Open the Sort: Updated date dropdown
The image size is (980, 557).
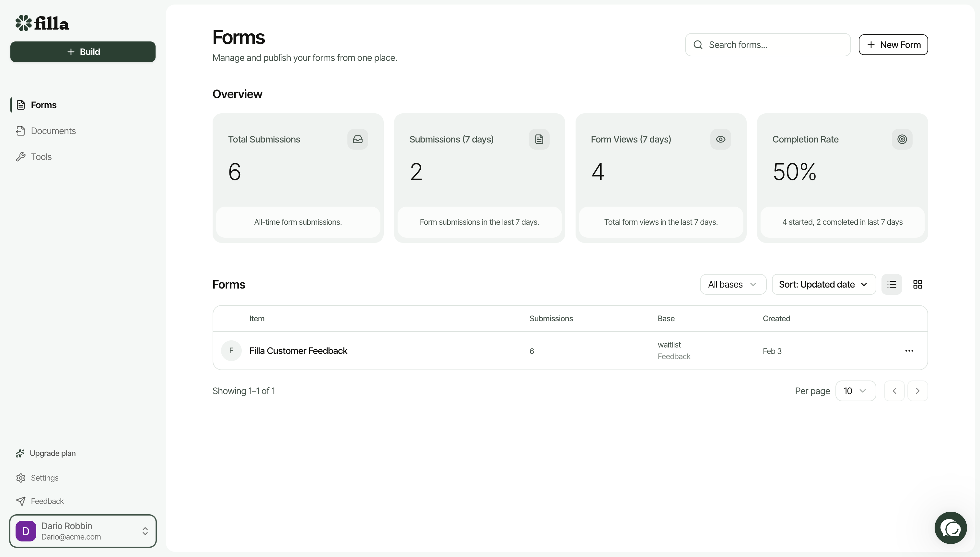(823, 284)
